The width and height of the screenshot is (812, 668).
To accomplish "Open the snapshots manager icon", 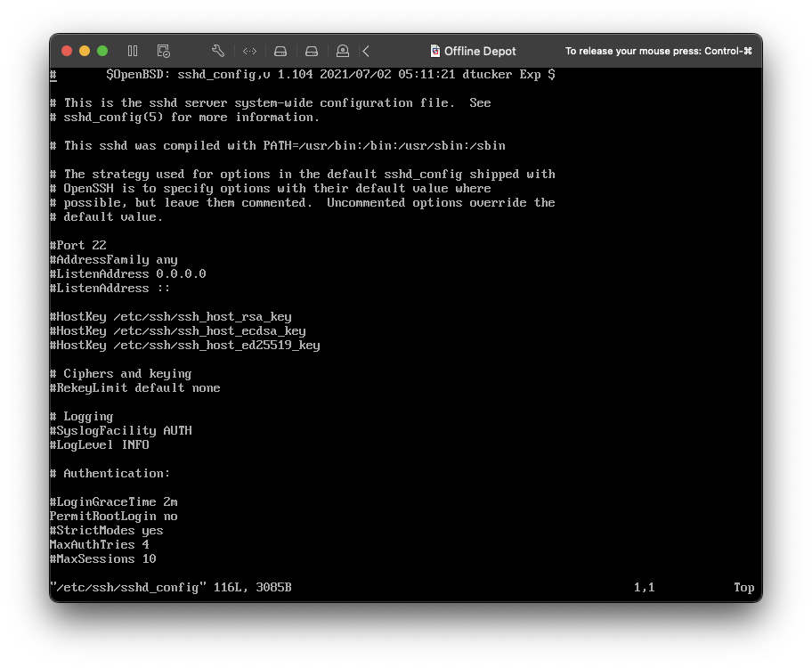I will (x=163, y=51).
